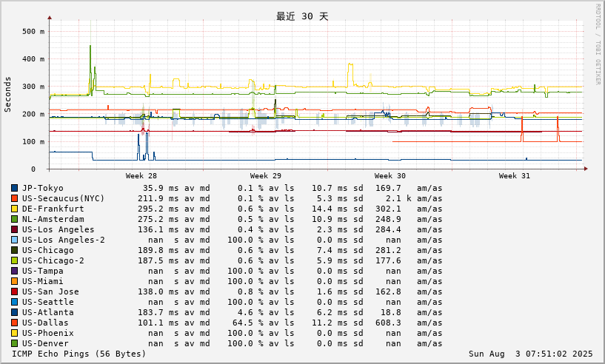605x364 pixels.
Task: Select the US-Atlanta legend label
Action: [x=47, y=312]
